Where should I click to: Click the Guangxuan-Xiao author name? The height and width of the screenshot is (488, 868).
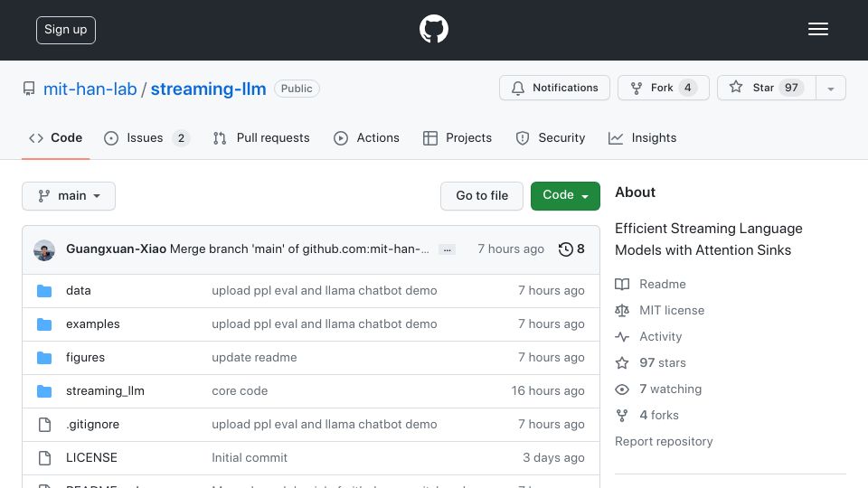click(x=117, y=249)
